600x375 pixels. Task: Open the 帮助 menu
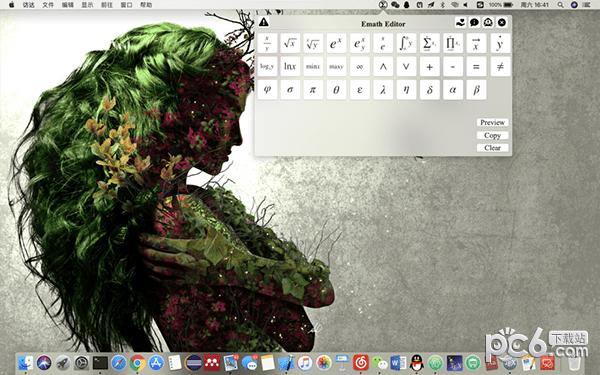pos(146,5)
